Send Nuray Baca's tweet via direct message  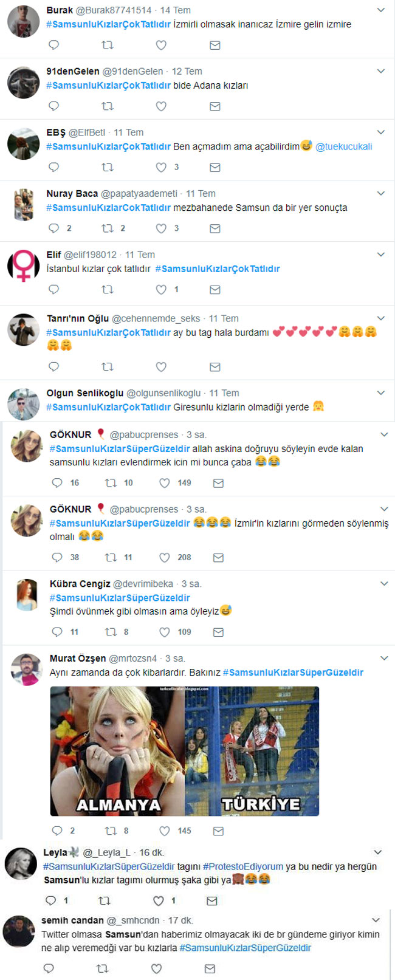[215, 228]
